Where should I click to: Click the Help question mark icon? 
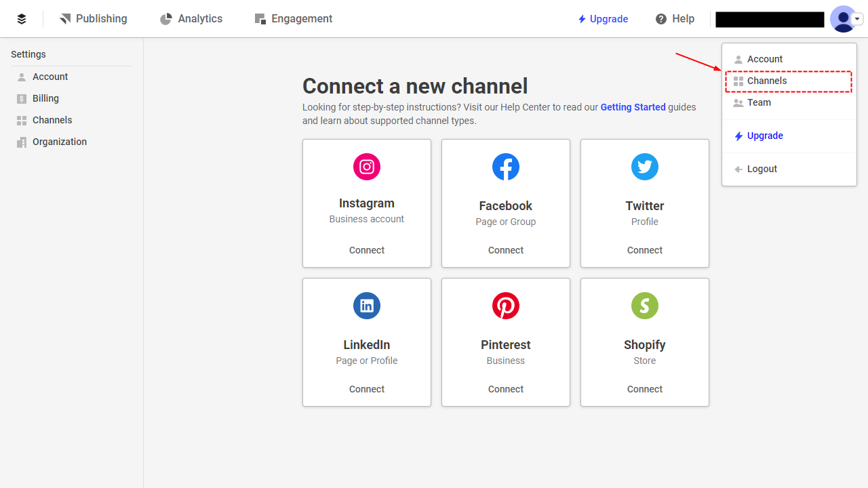(x=661, y=19)
